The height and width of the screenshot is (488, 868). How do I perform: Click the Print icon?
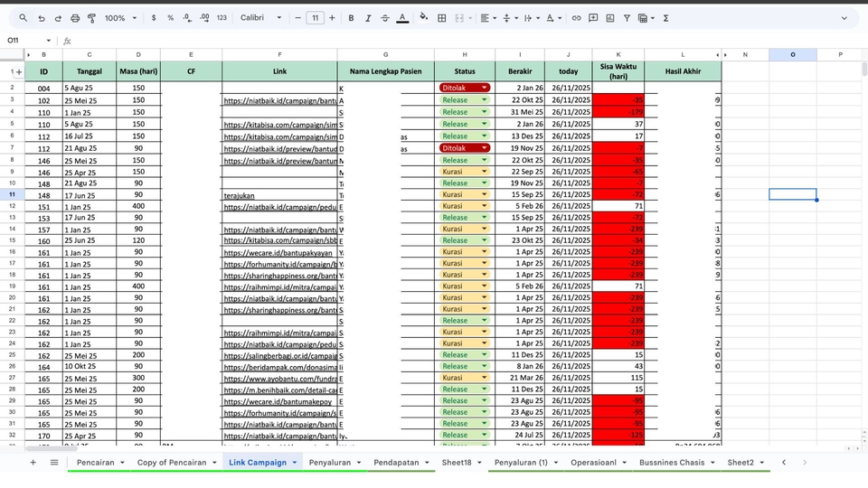tap(75, 18)
